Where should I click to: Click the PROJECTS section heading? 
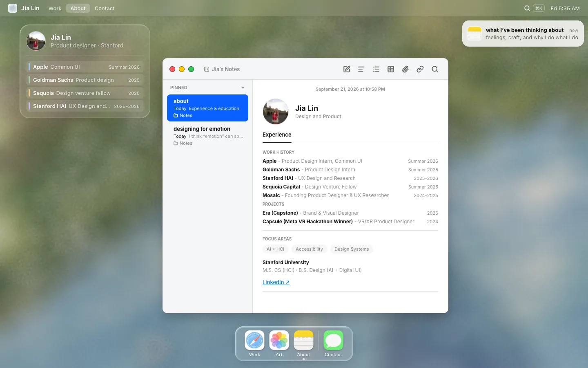(274, 204)
